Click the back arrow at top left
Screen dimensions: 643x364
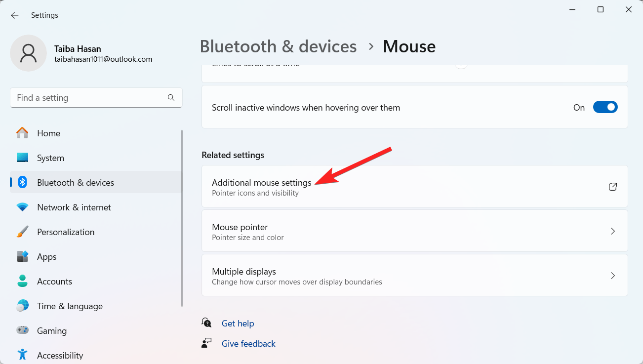click(x=14, y=15)
